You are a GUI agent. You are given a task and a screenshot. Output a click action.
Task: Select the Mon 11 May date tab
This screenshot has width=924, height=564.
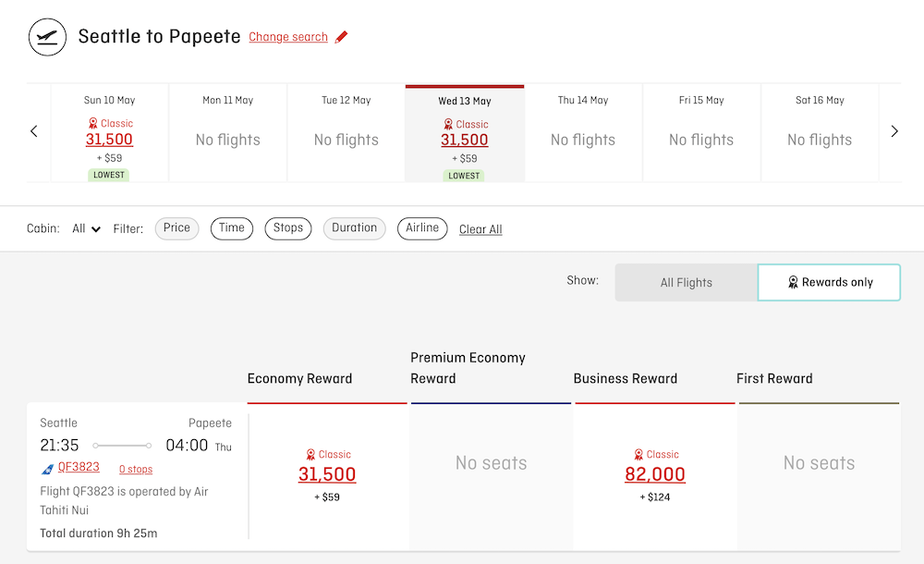[228, 133]
